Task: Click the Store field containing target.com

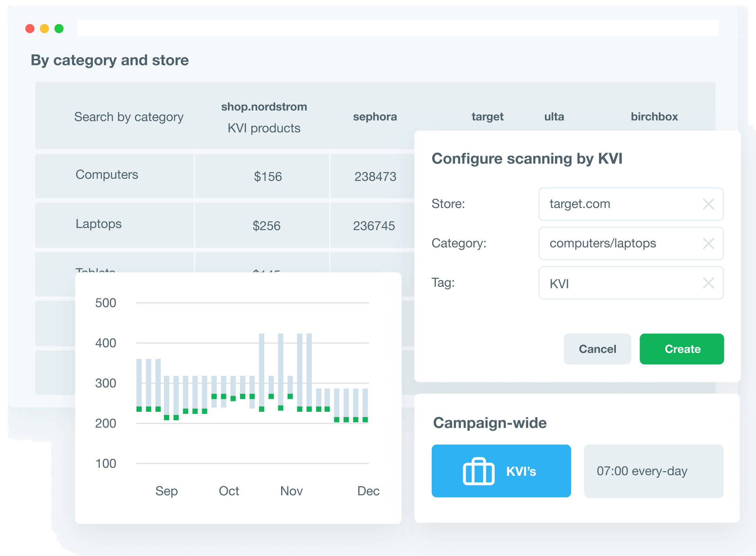Action: (620, 204)
